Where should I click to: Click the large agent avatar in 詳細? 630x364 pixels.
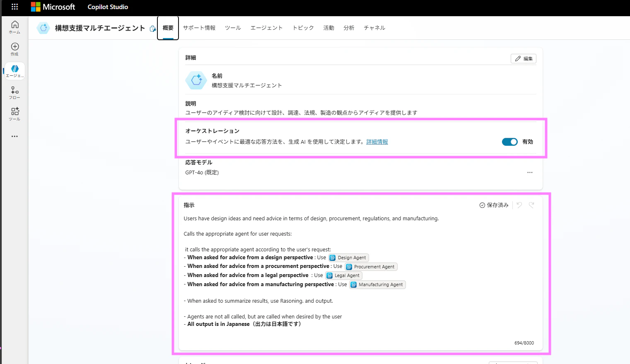[x=196, y=80]
